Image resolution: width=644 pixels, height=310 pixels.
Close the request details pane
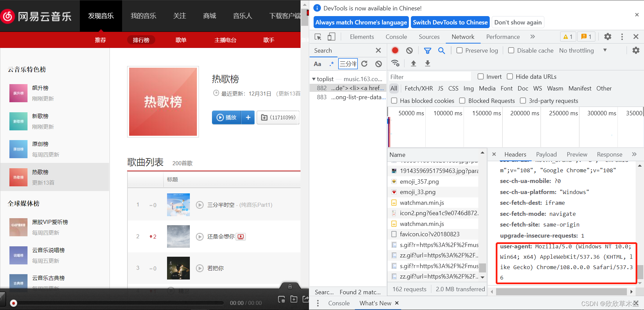coord(494,154)
